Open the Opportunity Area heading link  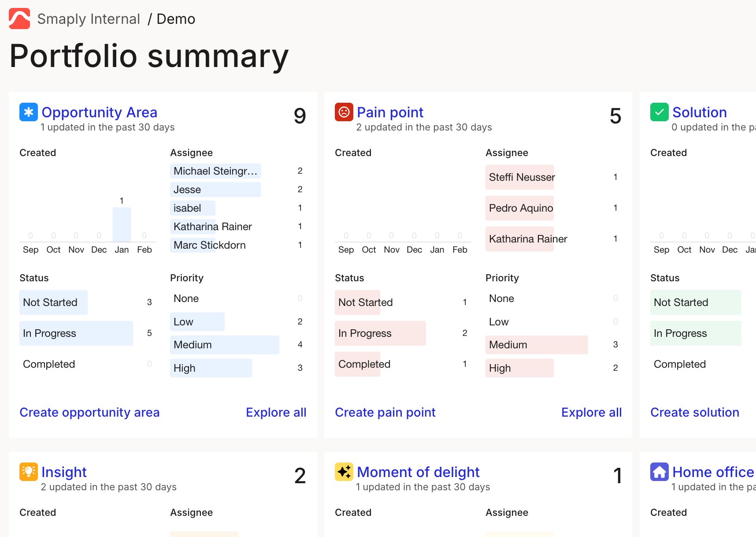[x=99, y=112]
